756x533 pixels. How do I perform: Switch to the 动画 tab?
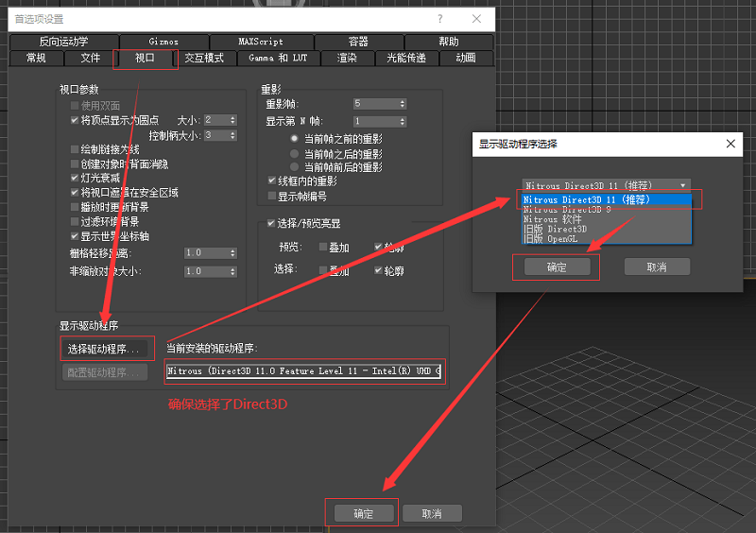click(466, 58)
